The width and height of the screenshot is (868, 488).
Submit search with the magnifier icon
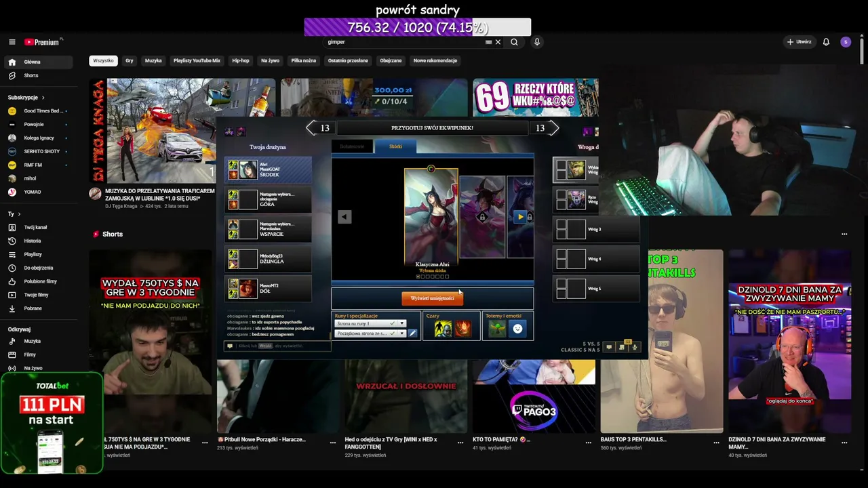tap(514, 42)
